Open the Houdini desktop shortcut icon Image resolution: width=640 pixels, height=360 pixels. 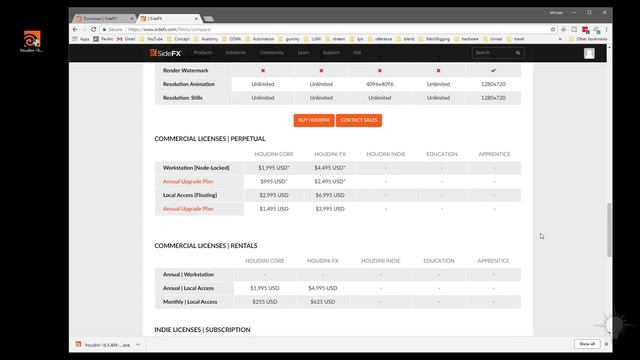pos(32,41)
